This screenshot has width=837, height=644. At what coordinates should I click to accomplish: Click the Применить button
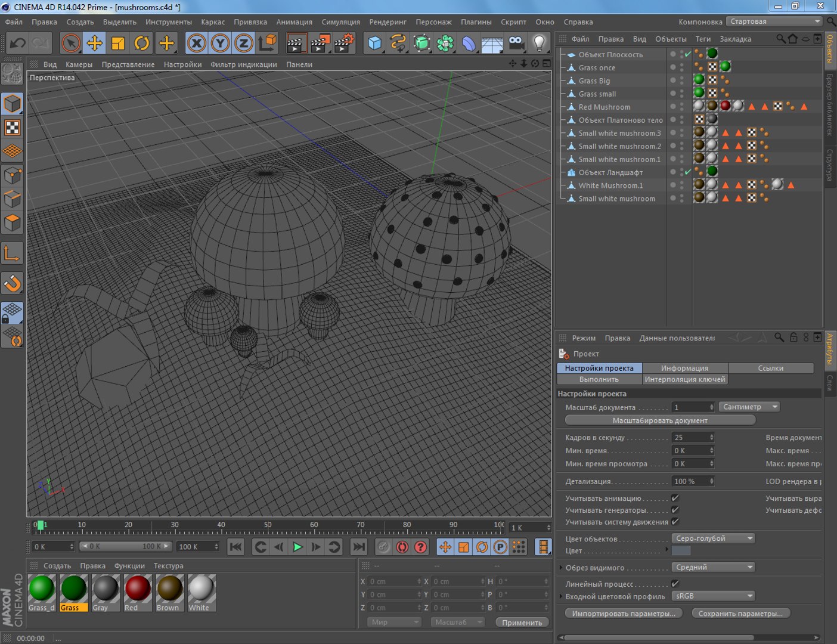tap(522, 622)
